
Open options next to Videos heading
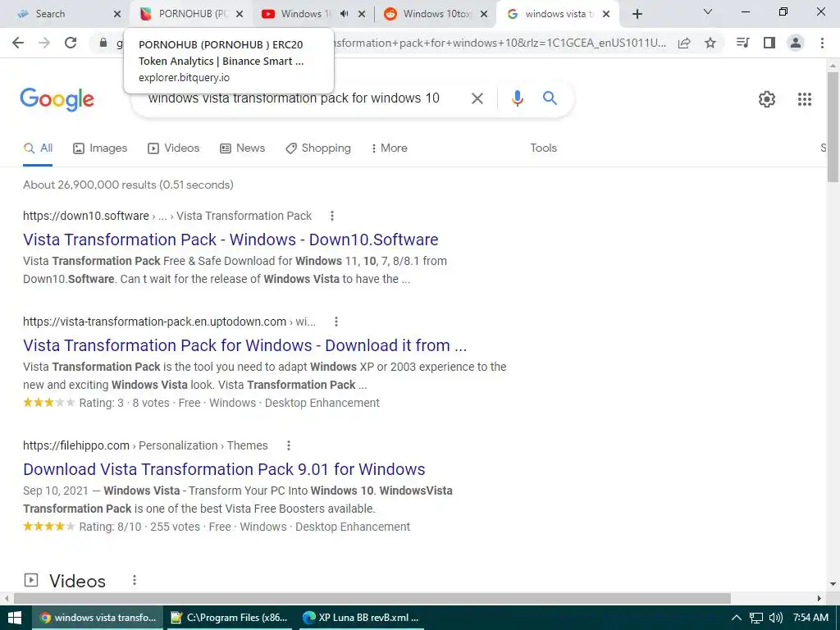(x=135, y=580)
